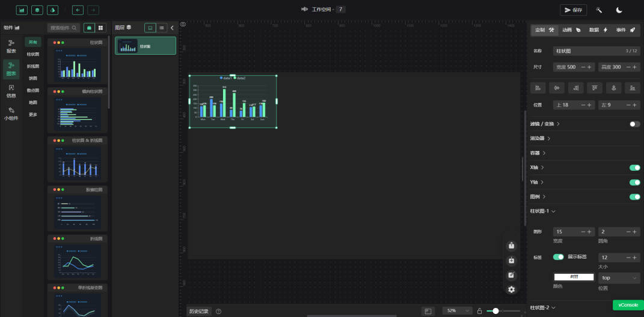The height and width of the screenshot is (317, 644).
Task: Expand the 柱状图-2 section
Action: (x=543, y=307)
